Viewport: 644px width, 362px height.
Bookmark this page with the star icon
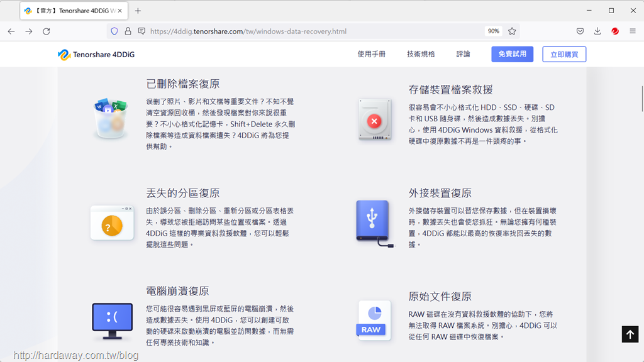(x=512, y=31)
